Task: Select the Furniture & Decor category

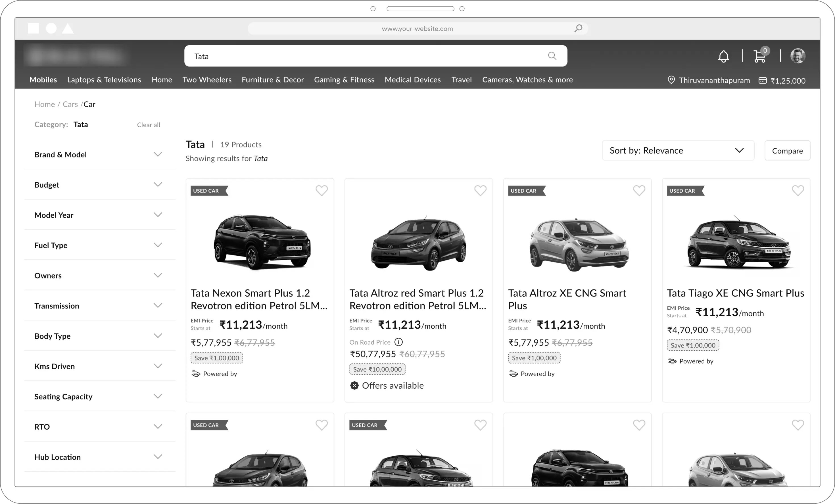Action: click(272, 80)
